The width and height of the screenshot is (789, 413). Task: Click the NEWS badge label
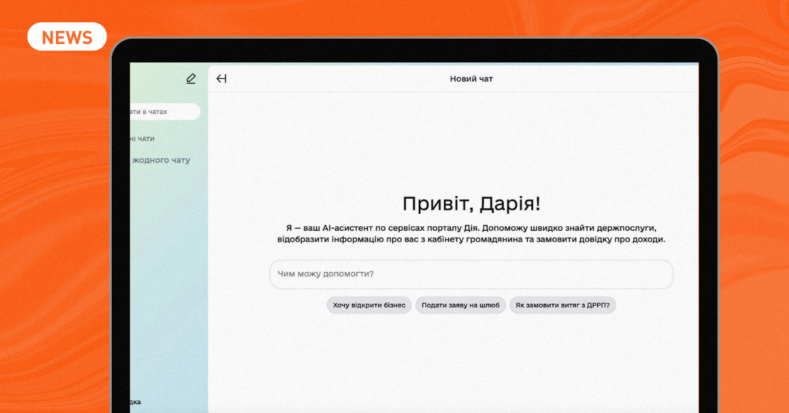[67, 37]
